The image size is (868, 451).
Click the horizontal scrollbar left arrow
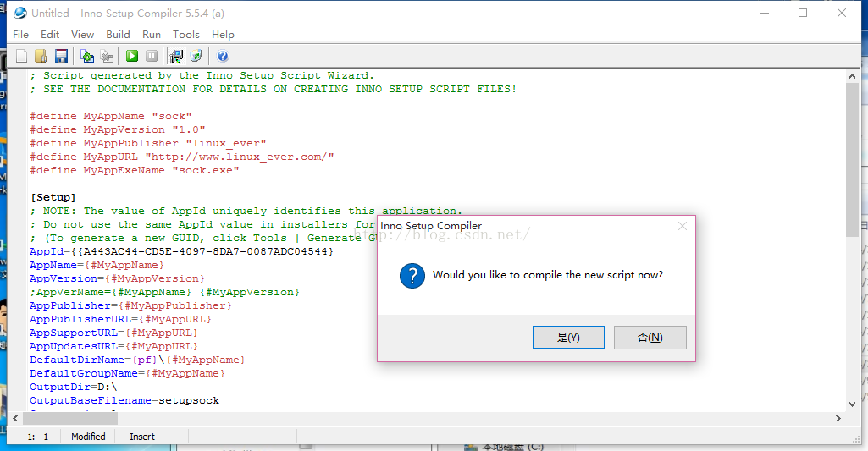coord(15,418)
